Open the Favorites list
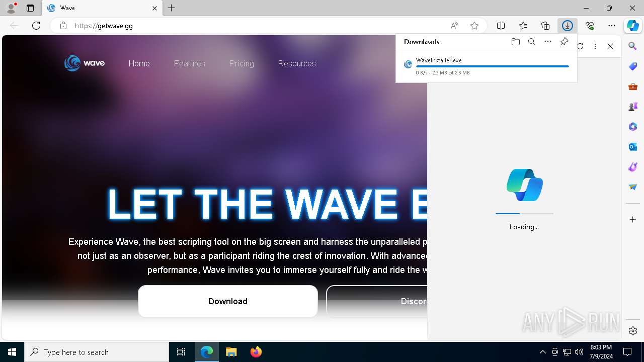 point(523,26)
